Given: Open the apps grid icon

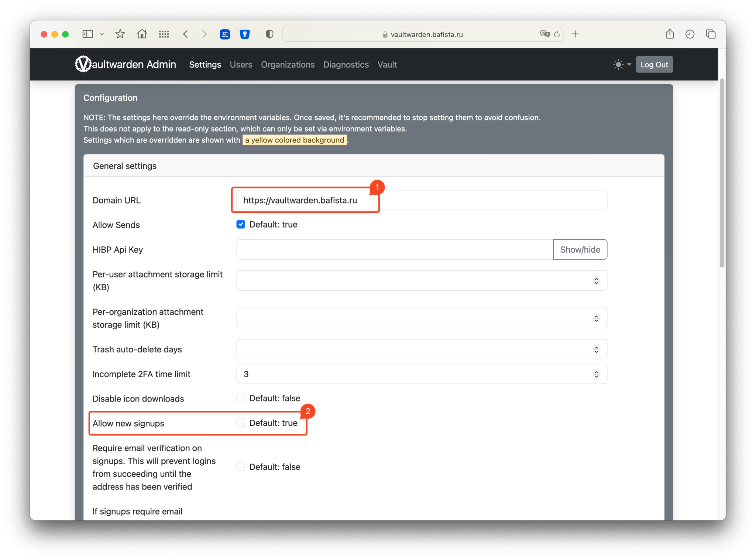Looking at the screenshot, I should pyautogui.click(x=164, y=34).
